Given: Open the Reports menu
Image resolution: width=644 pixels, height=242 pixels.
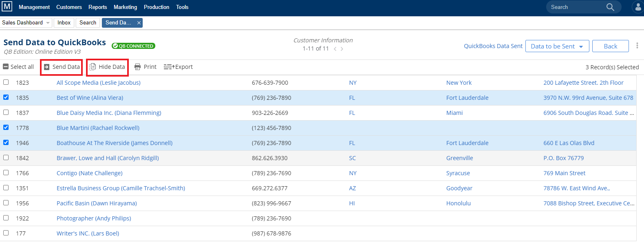Looking at the screenshot, I should click(x=98, y=7).
